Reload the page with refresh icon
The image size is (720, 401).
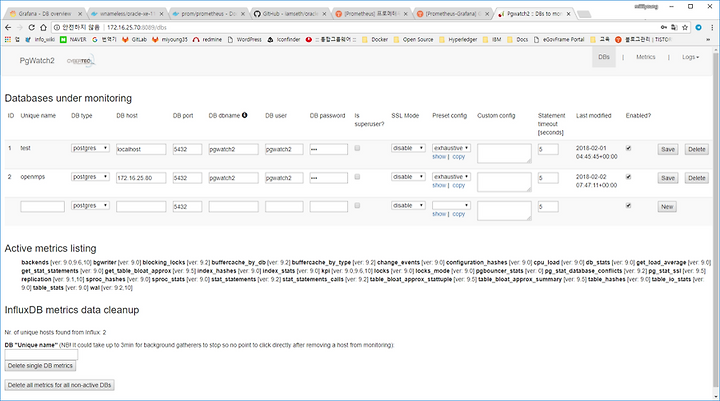click(31, 28)
